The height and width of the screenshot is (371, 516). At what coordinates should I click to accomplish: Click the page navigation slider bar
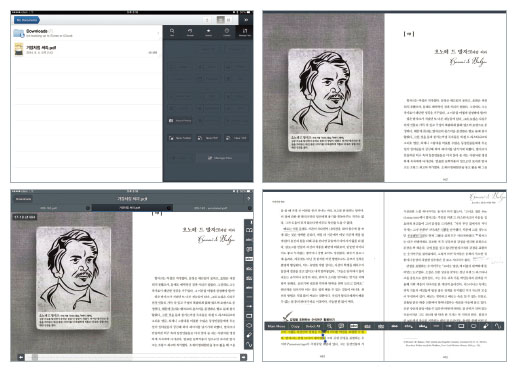click(x=132, y=357)
